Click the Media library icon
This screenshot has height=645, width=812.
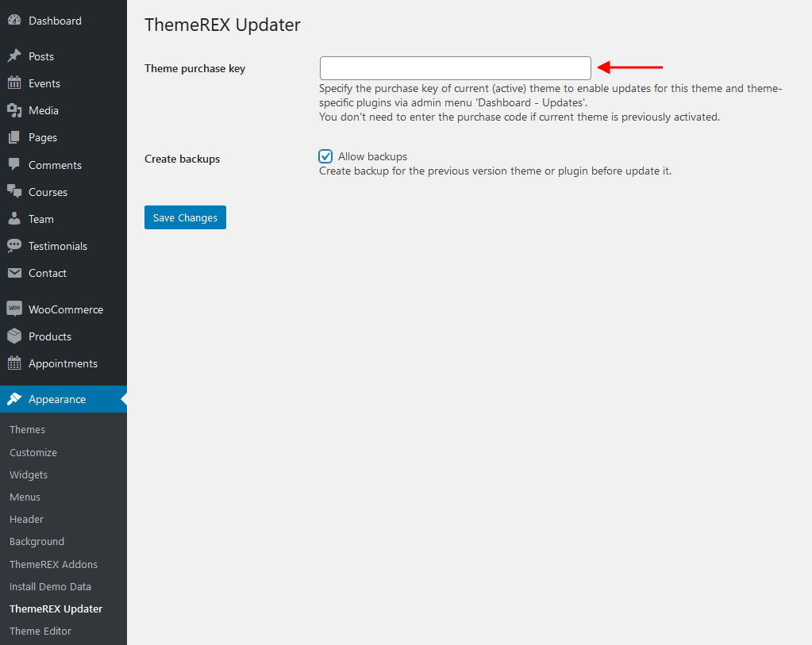14,109
